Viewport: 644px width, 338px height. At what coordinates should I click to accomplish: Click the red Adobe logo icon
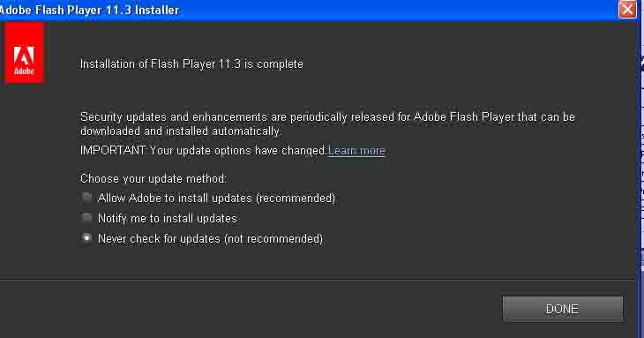[x=24, y=53]
